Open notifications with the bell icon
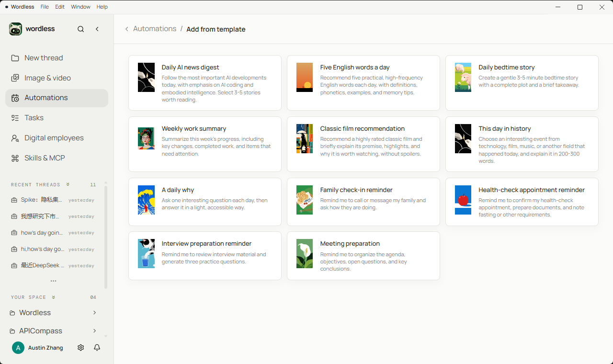The image size is (613, 364). pyautogui.click(x=97, y=348)
